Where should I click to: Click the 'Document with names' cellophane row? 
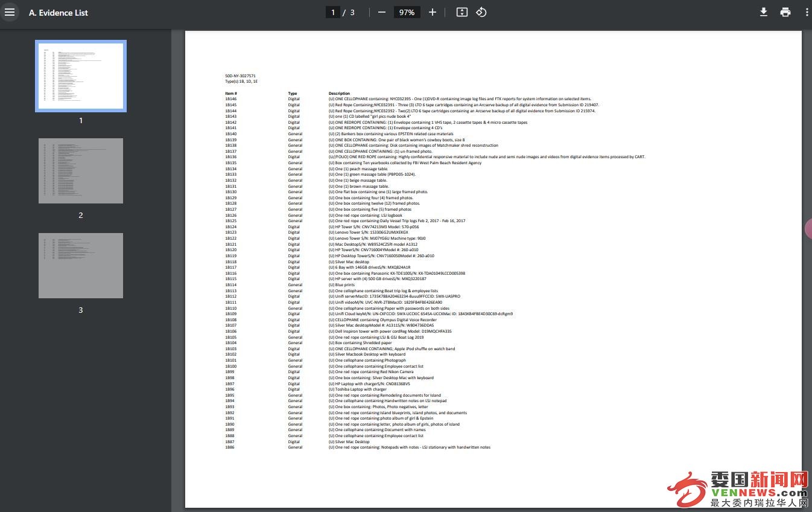377,430
